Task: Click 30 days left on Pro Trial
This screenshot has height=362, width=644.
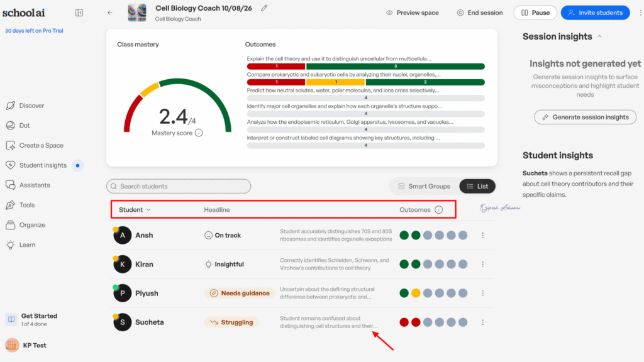Action: [34, 30]
